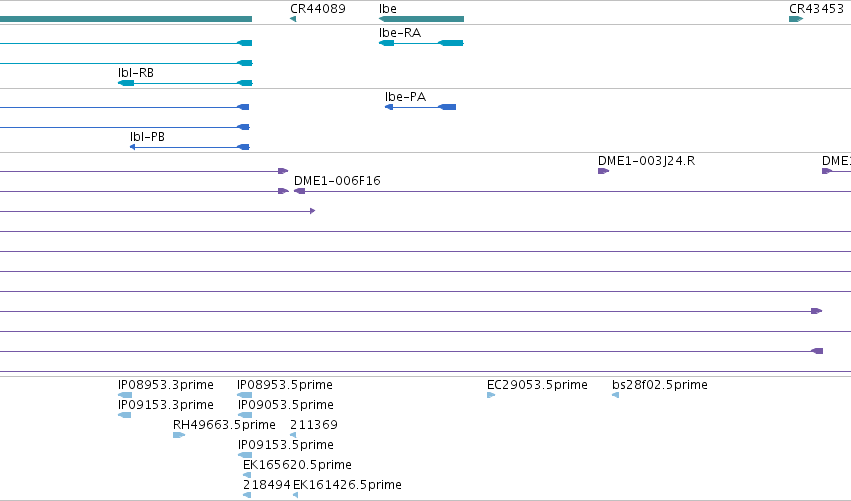851x501 pixels.
Task: Click the IP09053.5prime label
Action: 286,405
